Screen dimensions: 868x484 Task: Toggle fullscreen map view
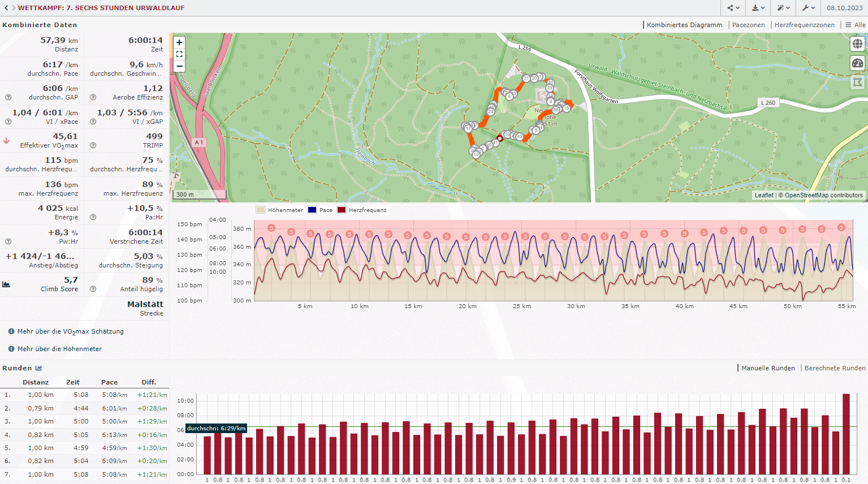[179, 54]
